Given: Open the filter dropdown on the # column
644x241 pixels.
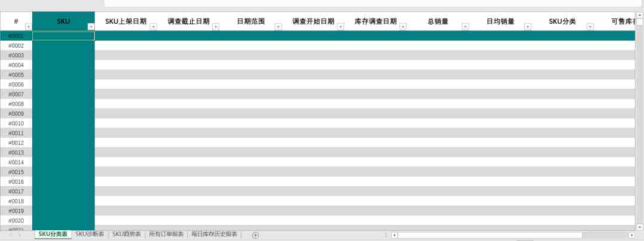Looking at the screenshot, I should 29,27.
